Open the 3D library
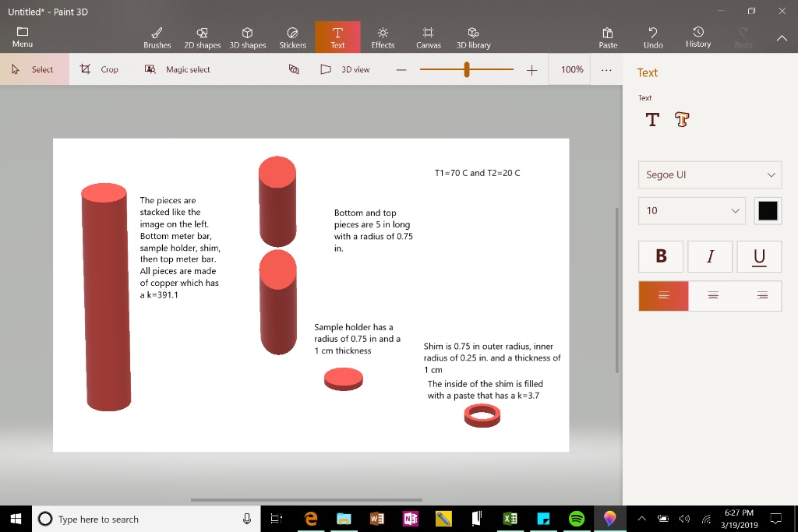Image resolution: width=798 pixels, height=532 pixels. 473,37
